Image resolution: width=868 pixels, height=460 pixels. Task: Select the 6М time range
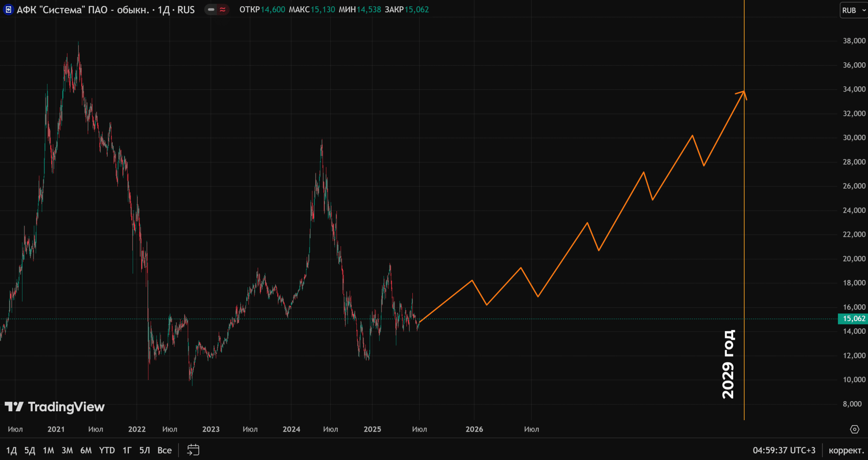pos(86,450)
